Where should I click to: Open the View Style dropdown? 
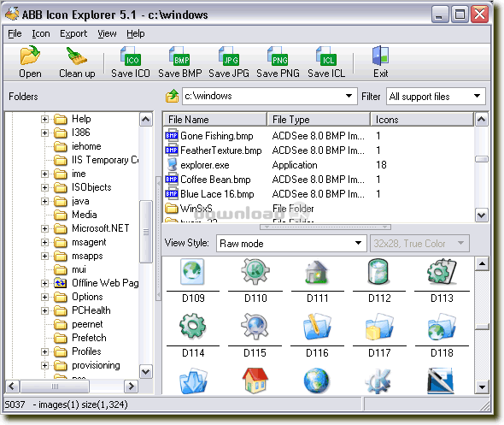pyautogui.click(x=358, y=243)
